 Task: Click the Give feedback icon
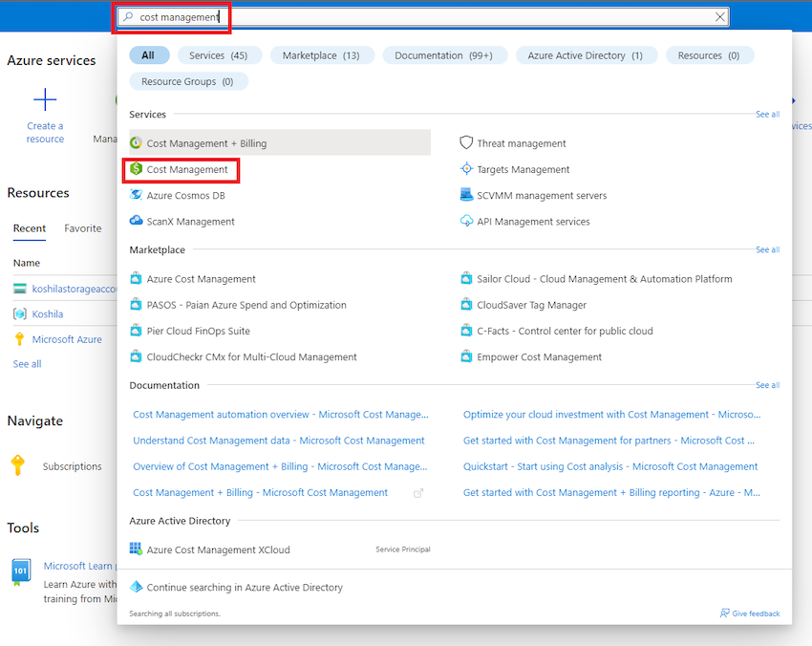(x=724, y=614)
